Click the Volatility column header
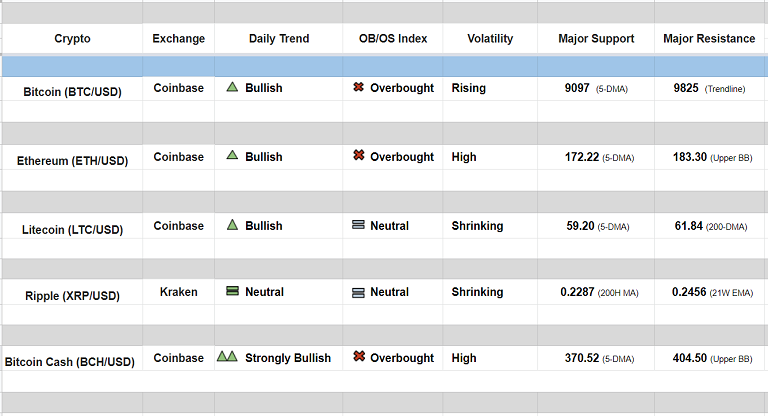768x416 pixels. (490, 39)
